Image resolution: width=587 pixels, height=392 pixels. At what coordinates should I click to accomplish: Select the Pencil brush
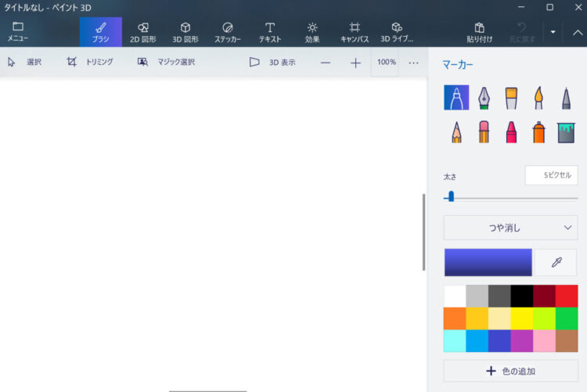pos(456,131)
